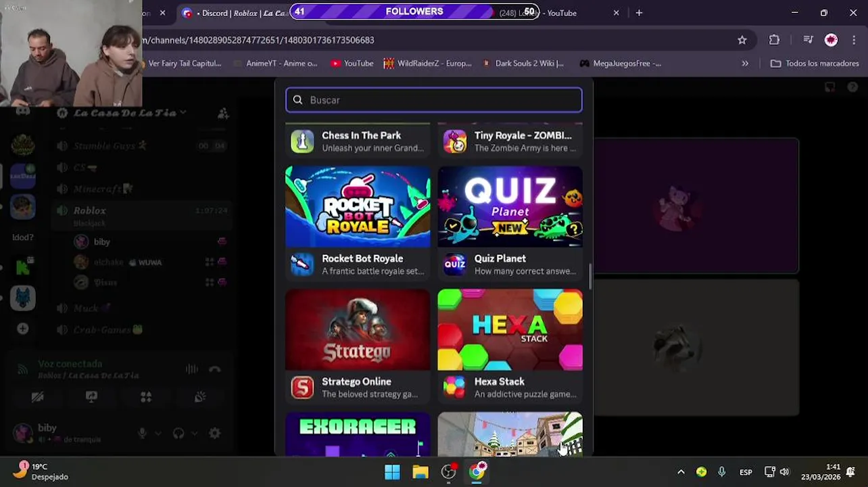
Task: Select the small Rocket Bot Royale icon
Action: (302, 264)
